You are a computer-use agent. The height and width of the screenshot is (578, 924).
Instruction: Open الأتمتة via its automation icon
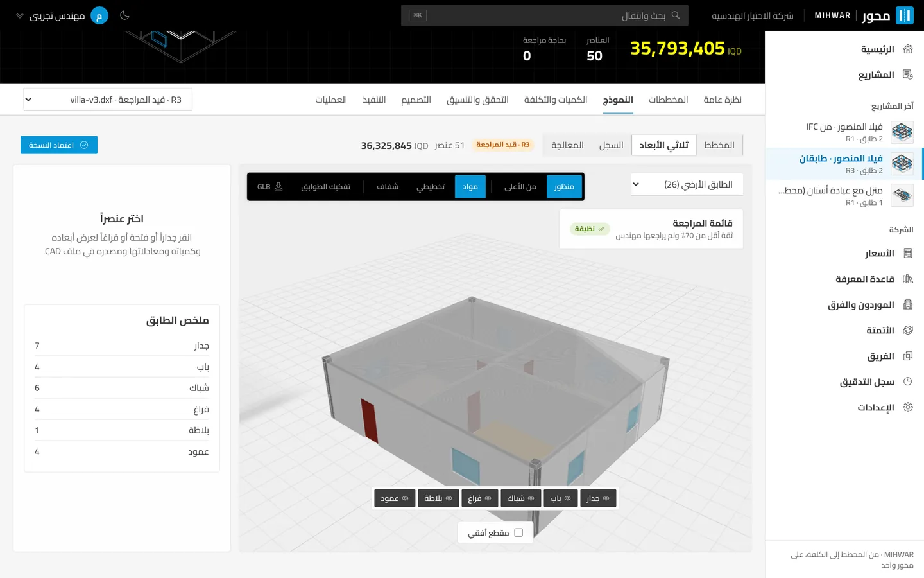point(907,330)
